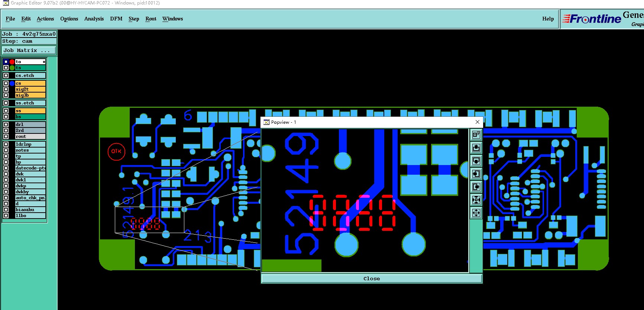The image size is (644, 310).
Task: Toggle the checkbox for the ss.etch layer
Action: point(6,103)
